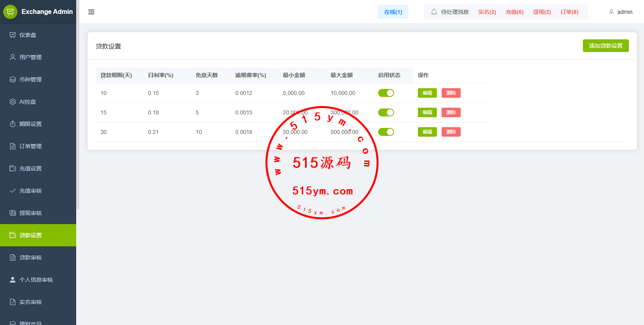Open 币种管理 menu item
Screen dimensions: 644x325
[38, 79]
